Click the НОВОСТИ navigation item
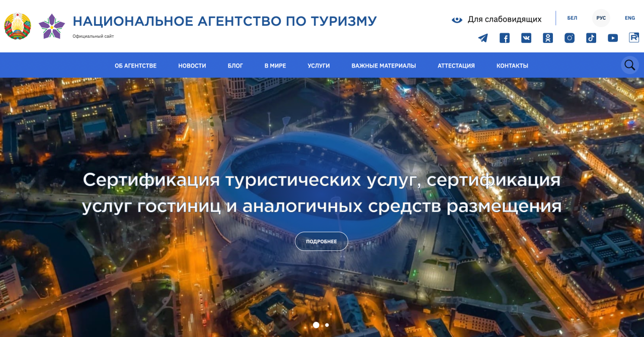 pyautogui.click(x=192, y=65)
